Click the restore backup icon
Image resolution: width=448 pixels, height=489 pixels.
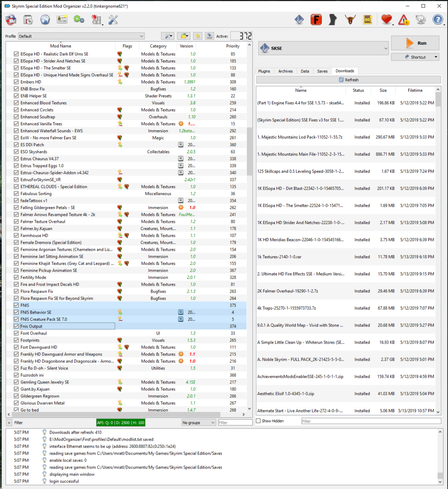[x=197, y=36]
